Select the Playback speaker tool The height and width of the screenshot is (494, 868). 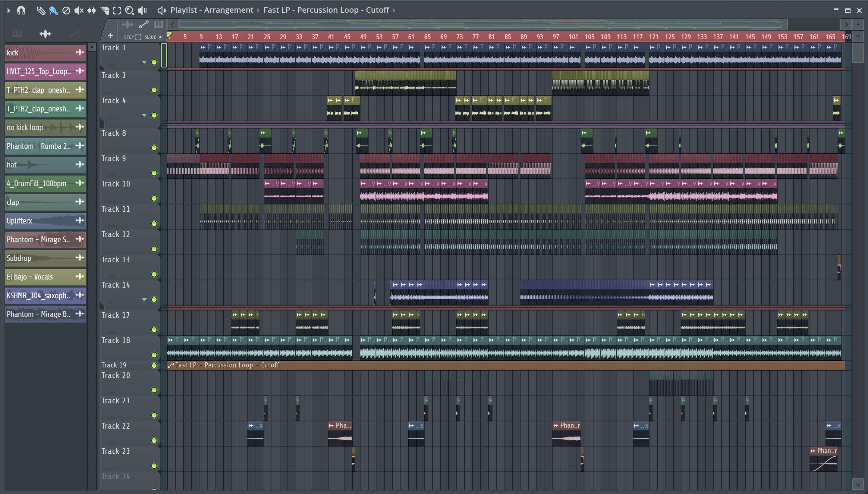(142, 10)
